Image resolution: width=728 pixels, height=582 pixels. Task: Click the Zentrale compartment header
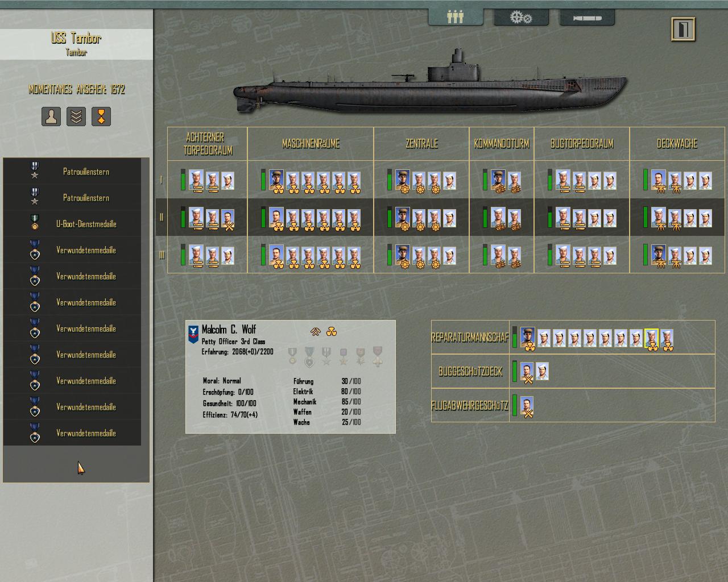pos(421,144)
